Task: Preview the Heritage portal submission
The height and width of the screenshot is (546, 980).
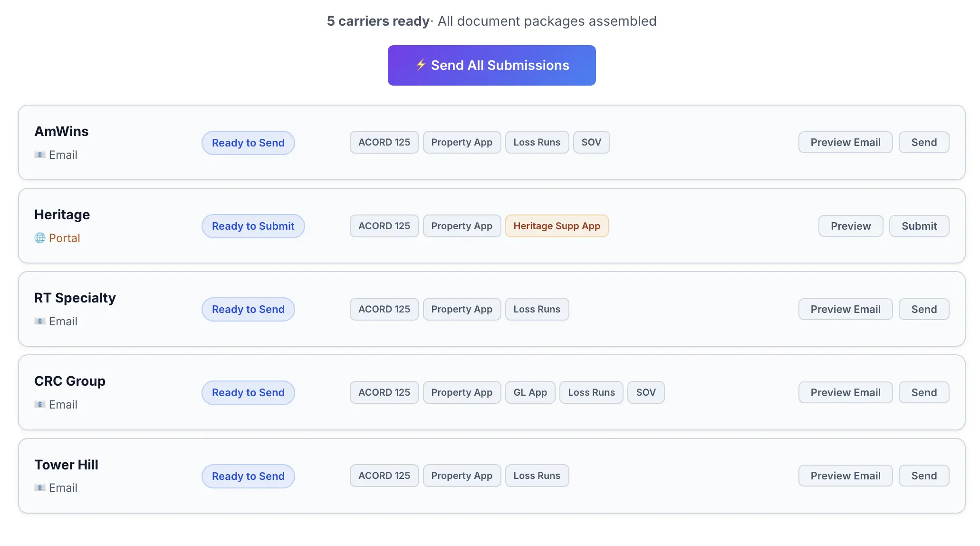Action: 850,226
